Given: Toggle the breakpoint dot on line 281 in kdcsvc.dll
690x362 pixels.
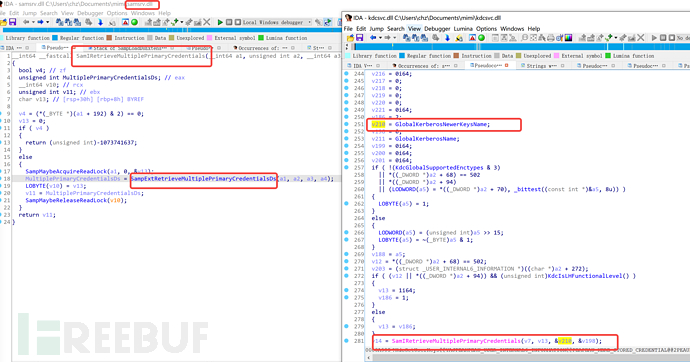Looking at the screenshot, I should tap(347, 341).
